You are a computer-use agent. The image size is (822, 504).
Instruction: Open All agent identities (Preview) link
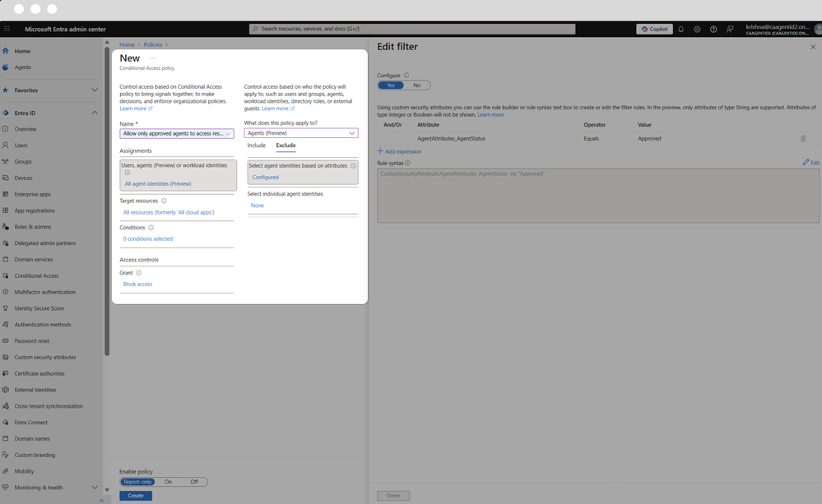(x=158, y=184)
